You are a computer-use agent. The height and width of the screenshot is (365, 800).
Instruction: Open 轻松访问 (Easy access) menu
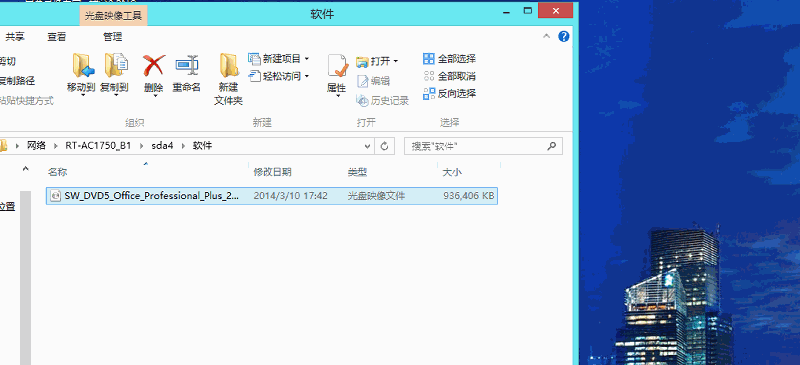(279, 77)
